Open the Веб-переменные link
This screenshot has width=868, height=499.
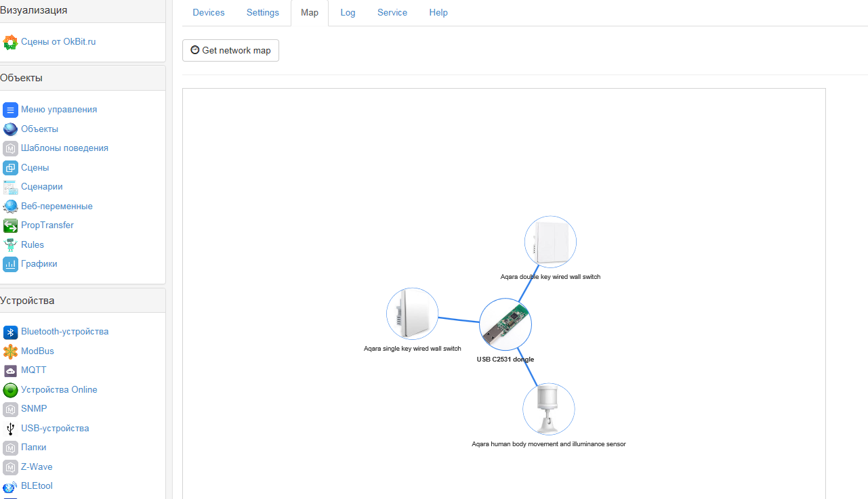pyautogui.click(x=57, y=207)
